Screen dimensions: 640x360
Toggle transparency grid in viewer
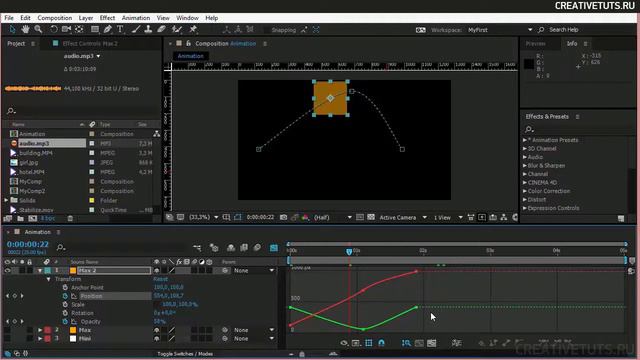coord(371,218)
